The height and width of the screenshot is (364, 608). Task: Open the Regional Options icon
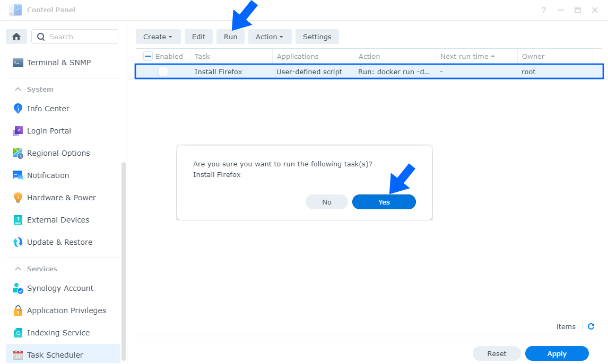pos(18,153)
